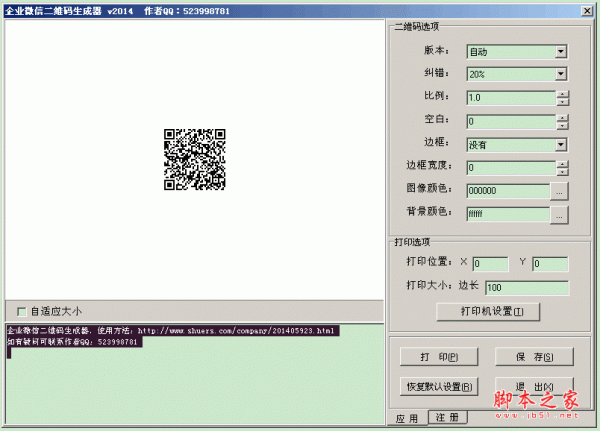
Task: Click the 打印位置 Y input field
Action: (550, 264)
